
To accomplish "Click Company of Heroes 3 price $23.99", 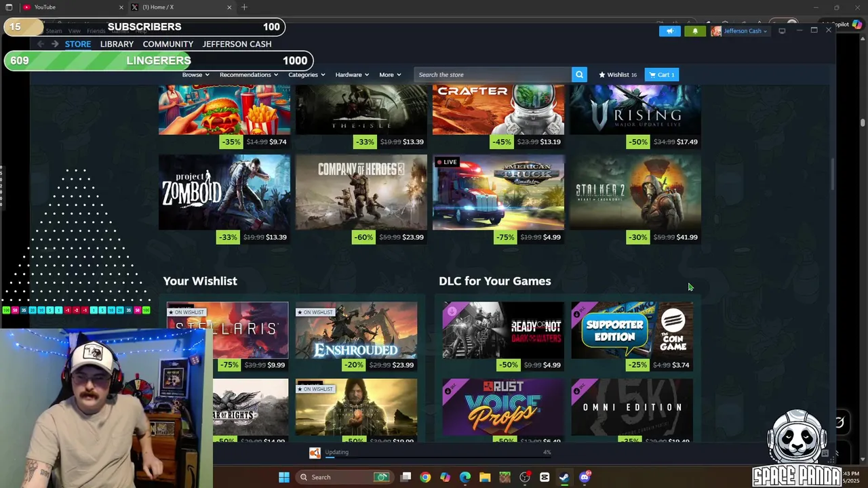I will (x=413, y=237).
